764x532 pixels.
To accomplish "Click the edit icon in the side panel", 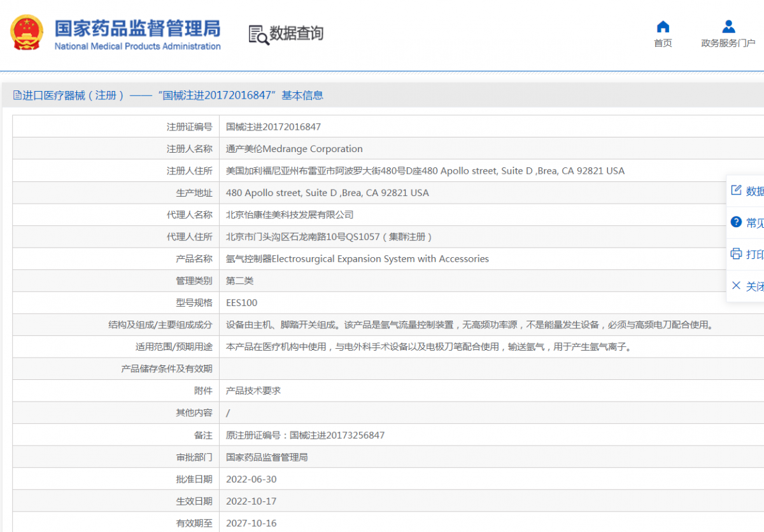I will coord(736,190).
